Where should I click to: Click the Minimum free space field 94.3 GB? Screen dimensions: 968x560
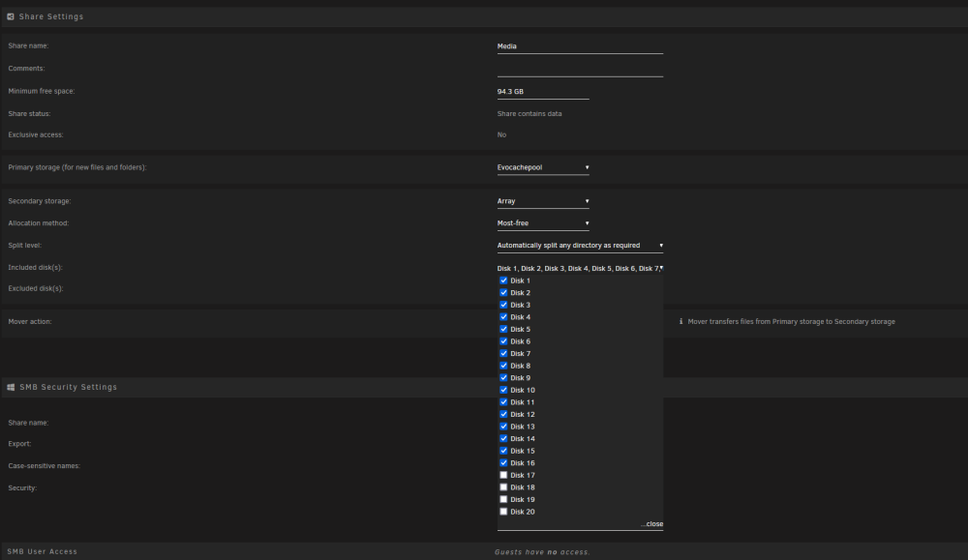pyautogui.click(x=543, y=91)
